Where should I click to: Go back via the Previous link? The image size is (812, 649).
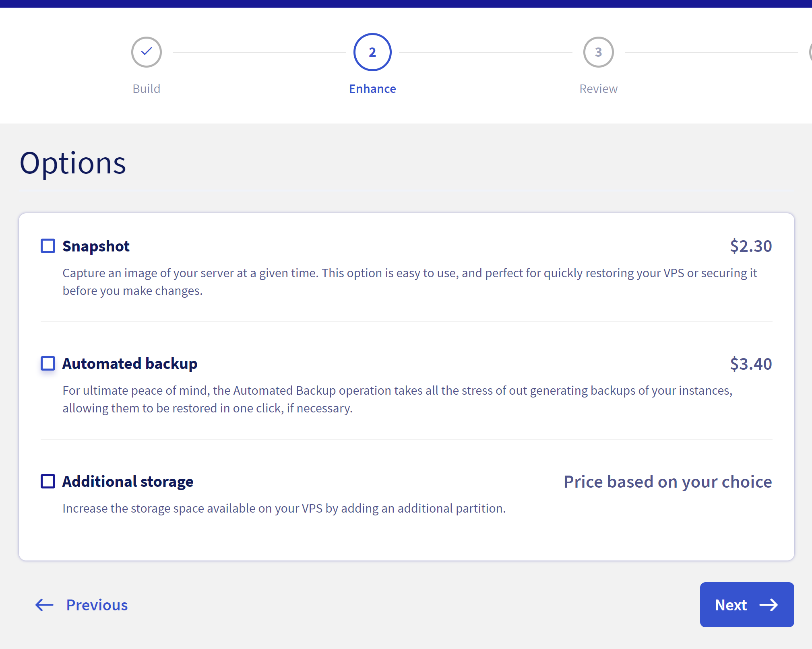81,605
